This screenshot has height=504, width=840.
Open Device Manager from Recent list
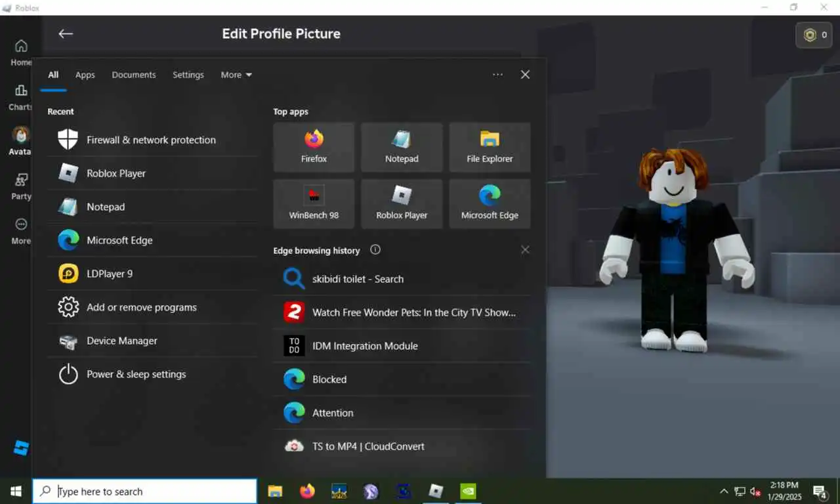coord(152,341)
